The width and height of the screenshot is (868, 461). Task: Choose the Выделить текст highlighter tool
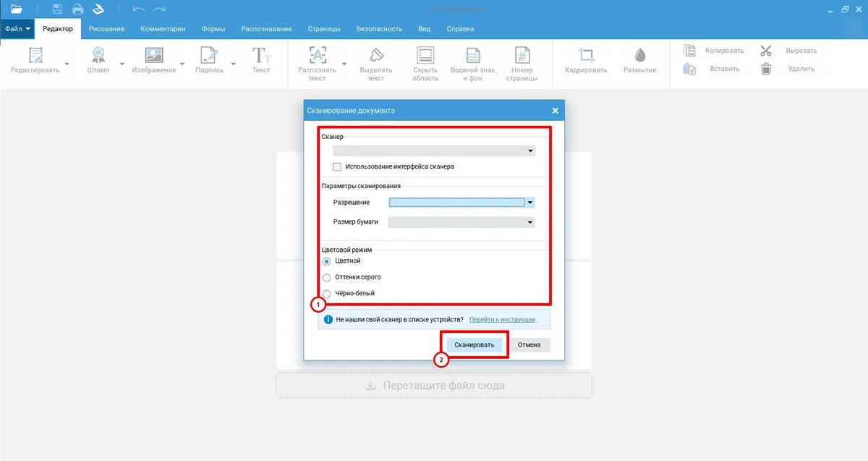[x=376, y=56]
